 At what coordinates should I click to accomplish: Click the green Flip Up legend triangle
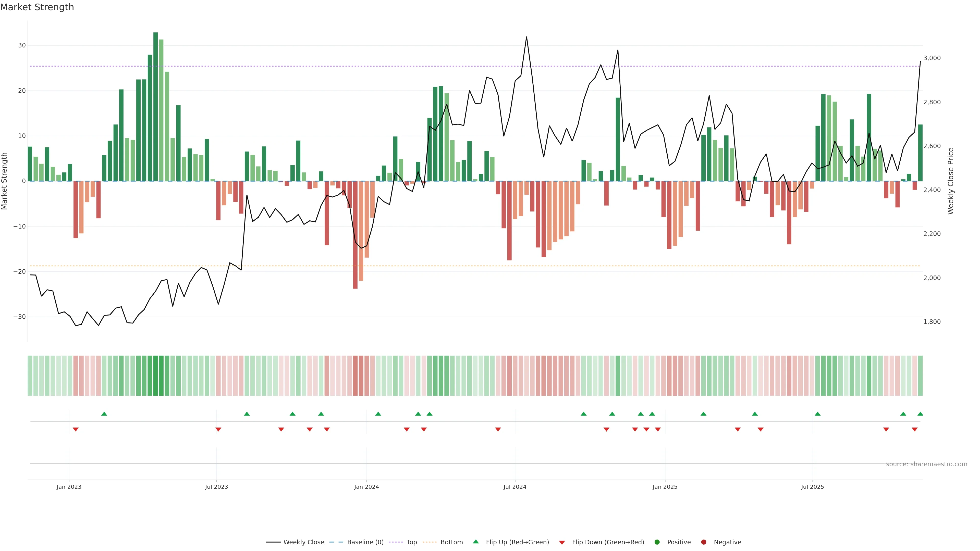click(475, 542)
